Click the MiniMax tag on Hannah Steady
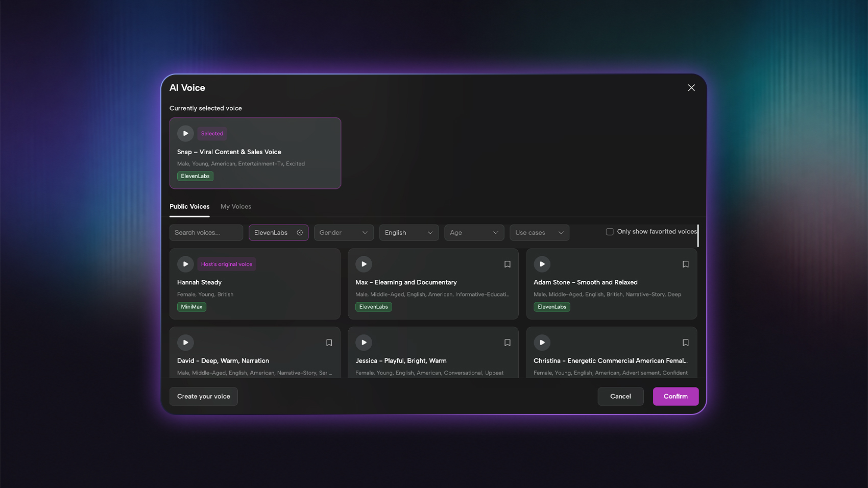This screenshot has width=868, height=488. pyautogui.click(x=191, y=307)
